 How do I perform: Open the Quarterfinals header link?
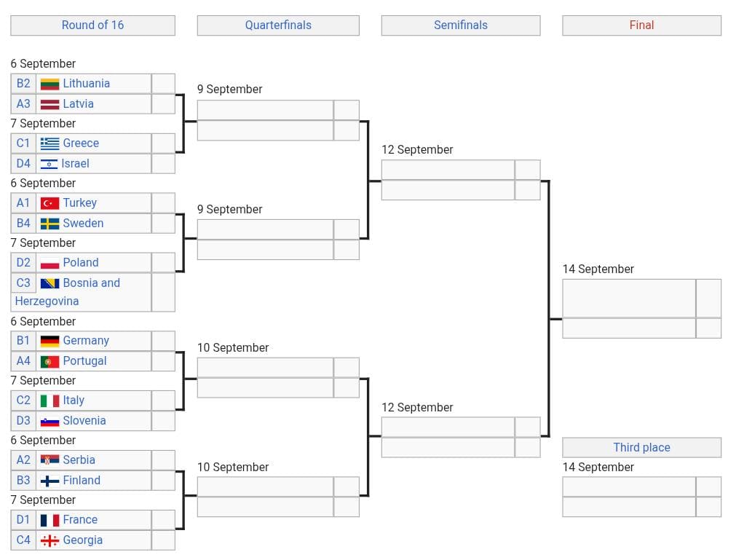click(278, 25)
